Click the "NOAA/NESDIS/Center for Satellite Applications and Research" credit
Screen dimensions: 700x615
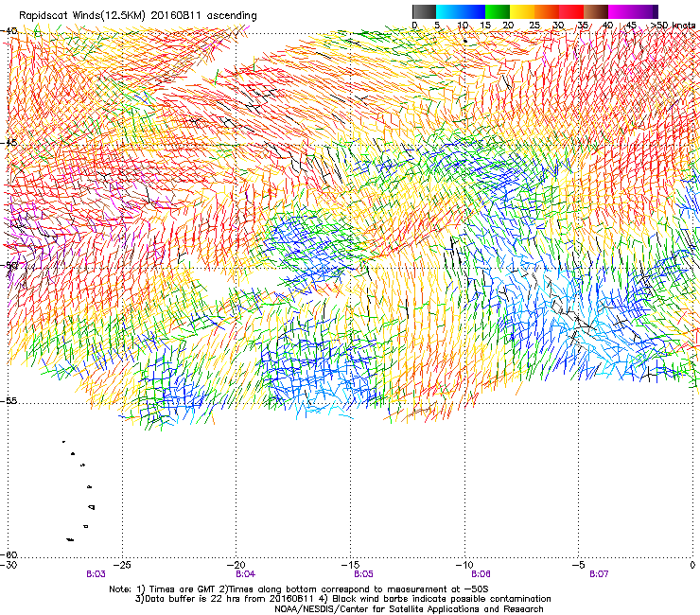pos(409,609)
